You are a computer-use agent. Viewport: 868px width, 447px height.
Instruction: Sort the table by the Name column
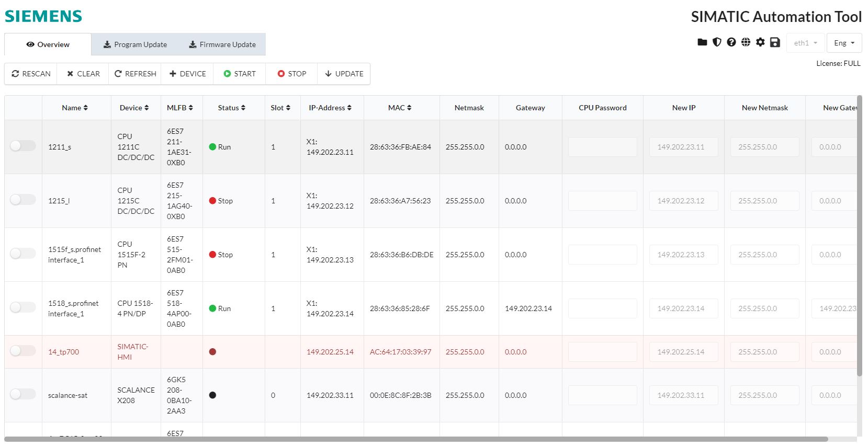click(x=75, y=108)
